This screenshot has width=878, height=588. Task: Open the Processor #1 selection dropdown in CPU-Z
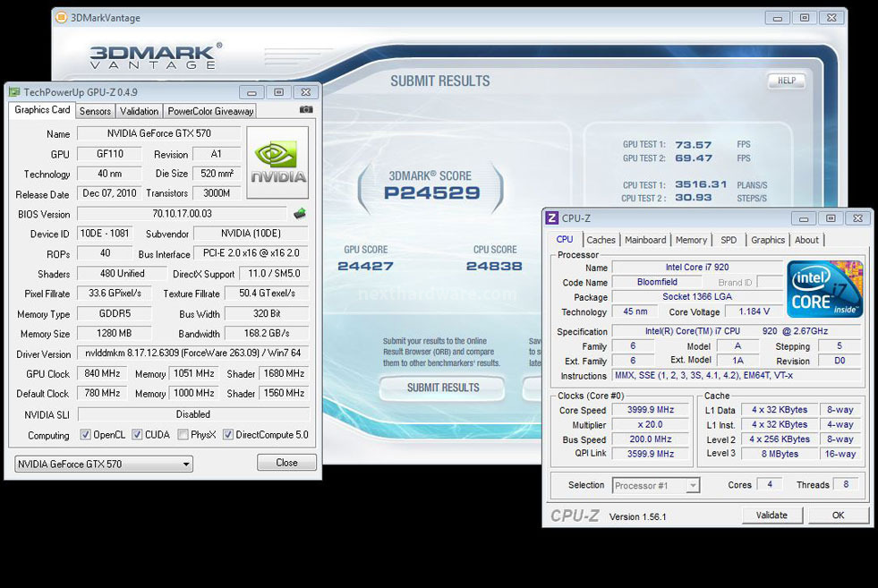(656, 485)
